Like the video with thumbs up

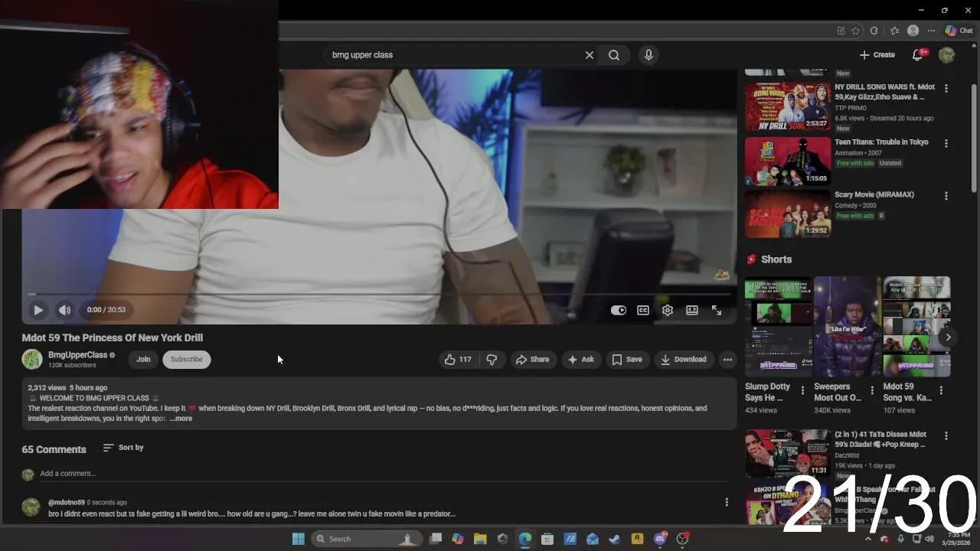click(458, 360)
